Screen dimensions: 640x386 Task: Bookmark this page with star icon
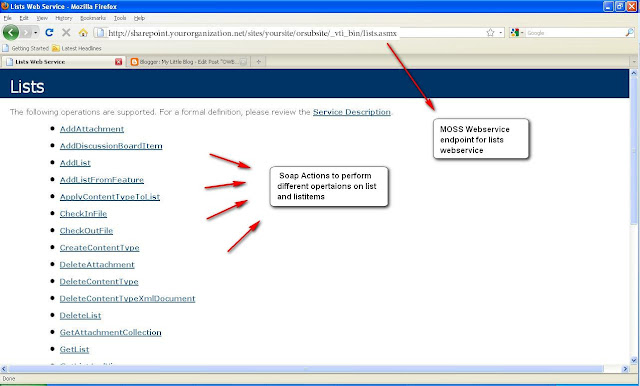point(490,33)
